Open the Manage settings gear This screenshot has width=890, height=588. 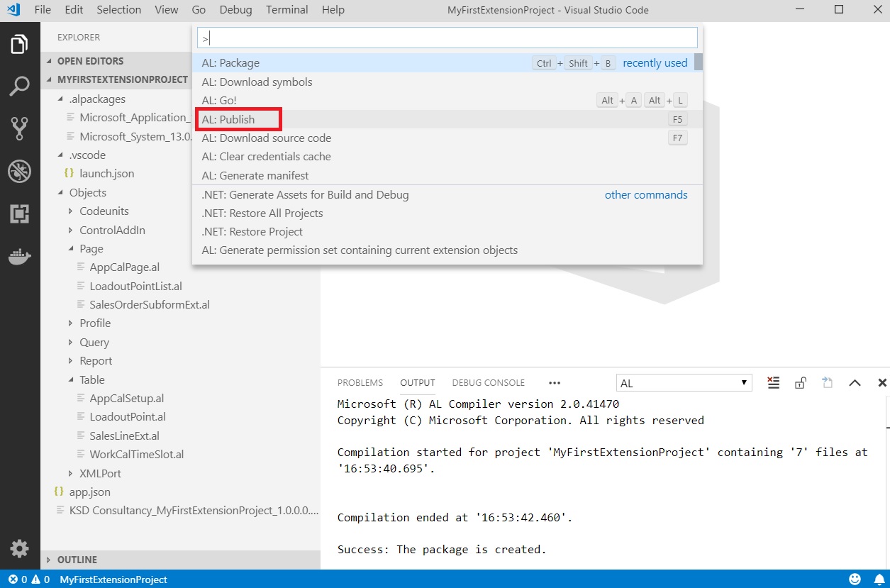pos(18,548)
